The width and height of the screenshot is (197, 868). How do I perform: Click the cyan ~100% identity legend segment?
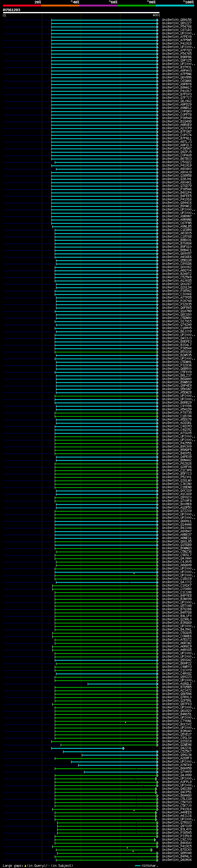coord(175,6)
